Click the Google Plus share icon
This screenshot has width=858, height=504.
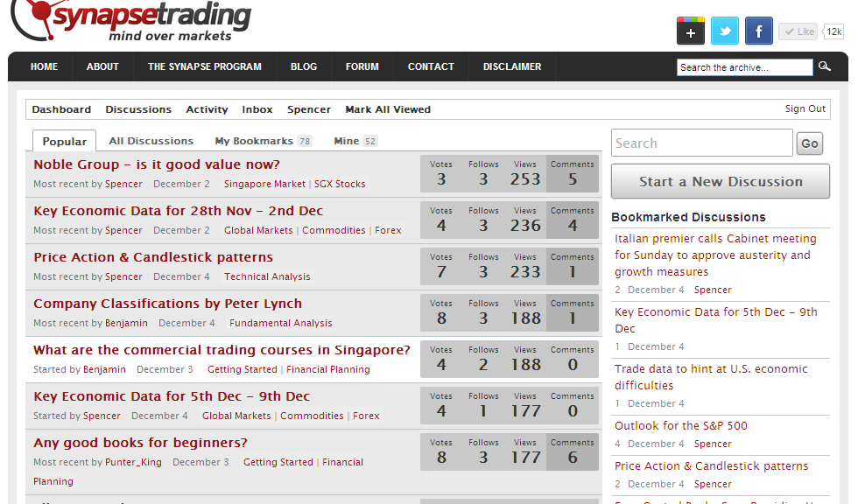point(690,31)
